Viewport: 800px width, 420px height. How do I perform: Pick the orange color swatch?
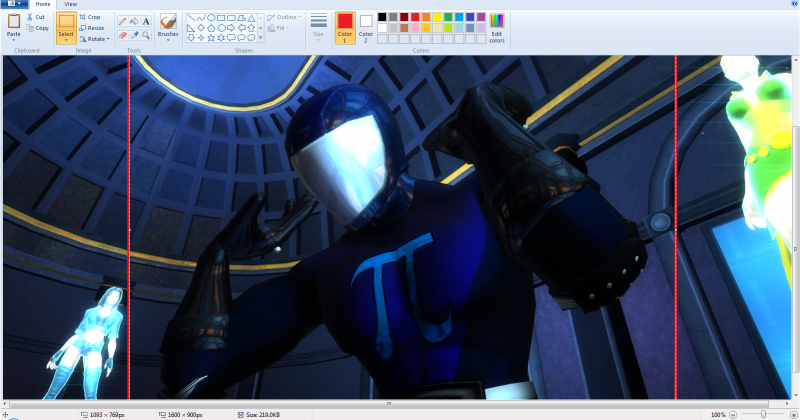(426, 17)
